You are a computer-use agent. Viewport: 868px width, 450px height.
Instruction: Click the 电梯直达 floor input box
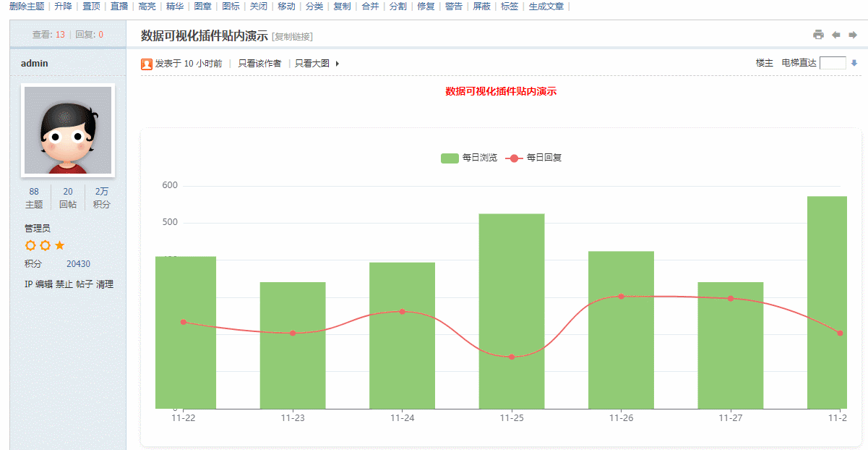(833, 64)
